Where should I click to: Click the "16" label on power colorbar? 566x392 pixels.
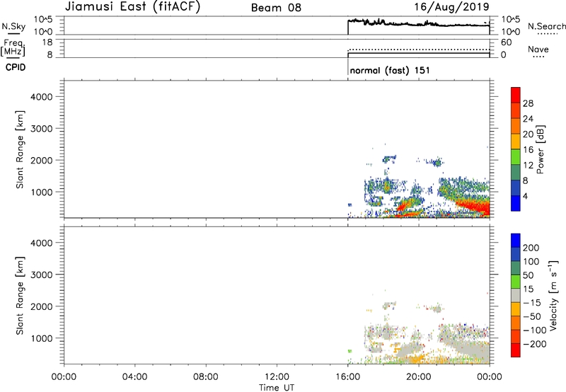click(x=528, y=150)
